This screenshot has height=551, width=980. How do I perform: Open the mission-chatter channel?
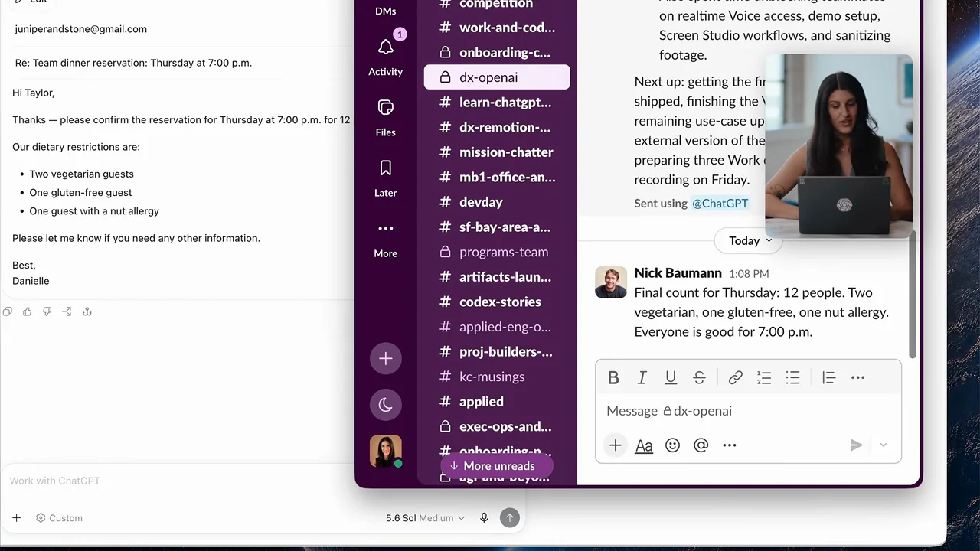497,152
